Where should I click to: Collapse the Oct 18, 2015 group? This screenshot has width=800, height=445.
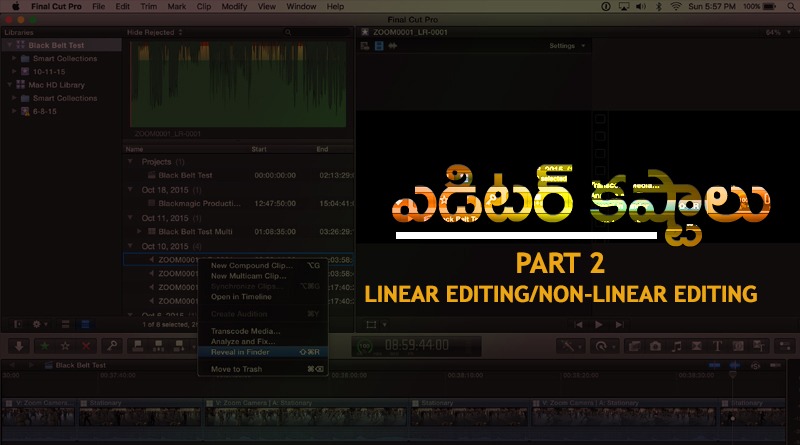point(130,189)
